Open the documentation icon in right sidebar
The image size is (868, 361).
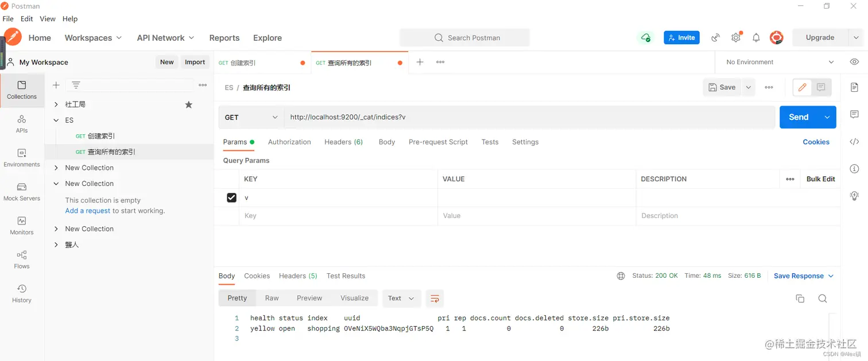click(x=854, y=87)
